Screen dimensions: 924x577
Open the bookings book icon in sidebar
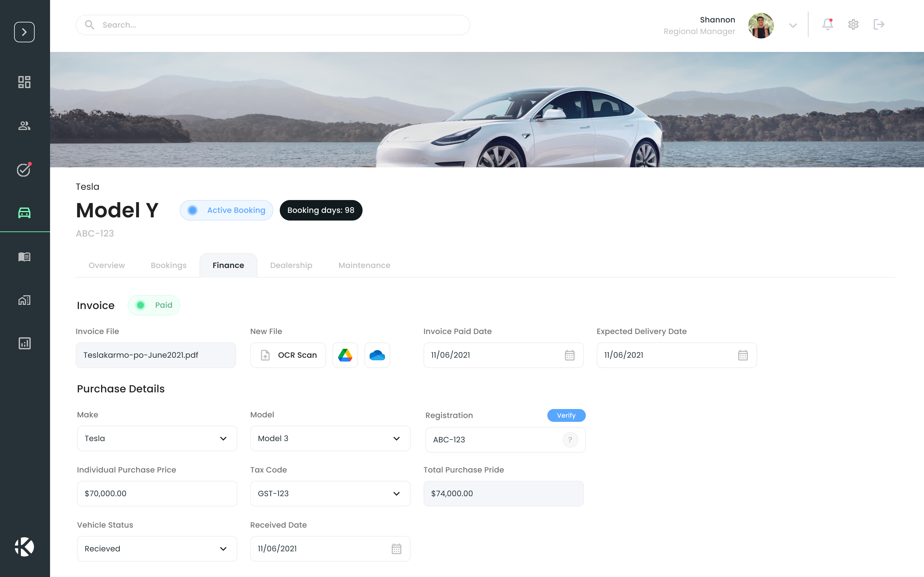[x=24, y=256]
